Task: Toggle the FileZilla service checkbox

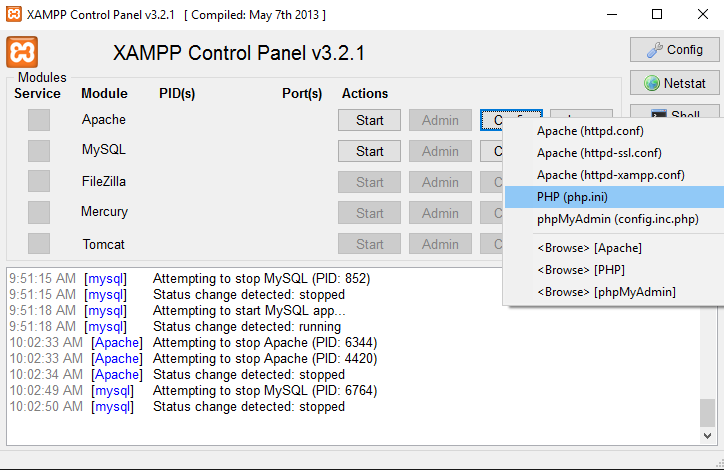Action: click(39, 181)
